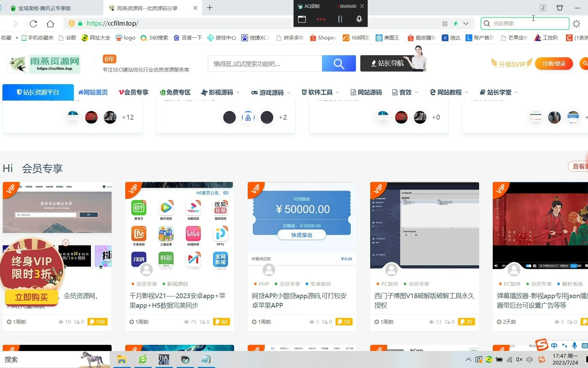Open the 百度一下 bookmark

pyautogui.click(x=188, y=37)
